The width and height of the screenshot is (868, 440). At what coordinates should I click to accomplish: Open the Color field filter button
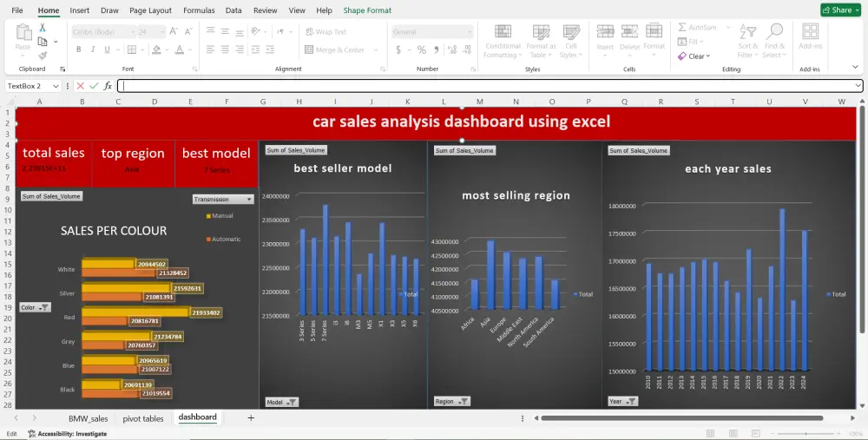36,307
